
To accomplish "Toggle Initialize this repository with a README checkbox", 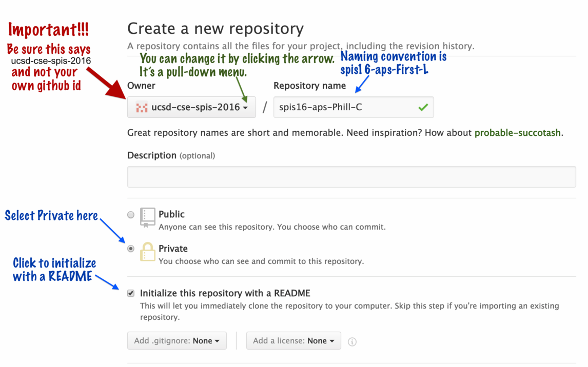I will [x=130, y=293].
